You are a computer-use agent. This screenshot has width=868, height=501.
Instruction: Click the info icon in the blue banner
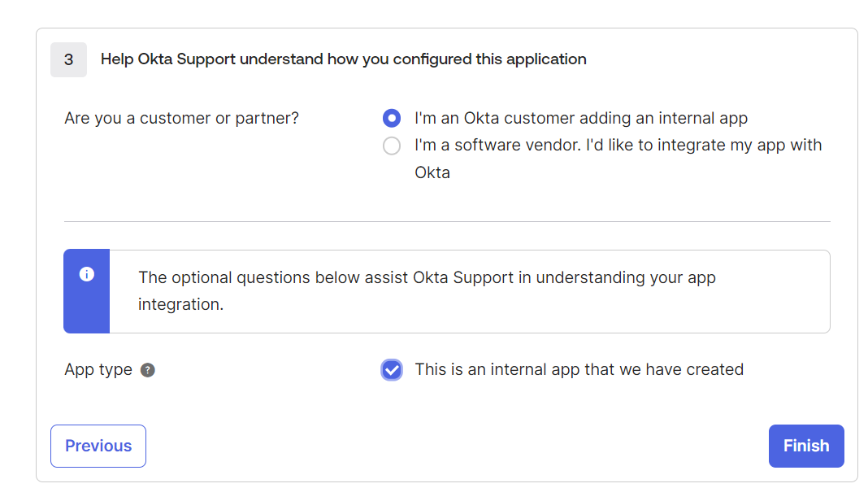[86, 274]
